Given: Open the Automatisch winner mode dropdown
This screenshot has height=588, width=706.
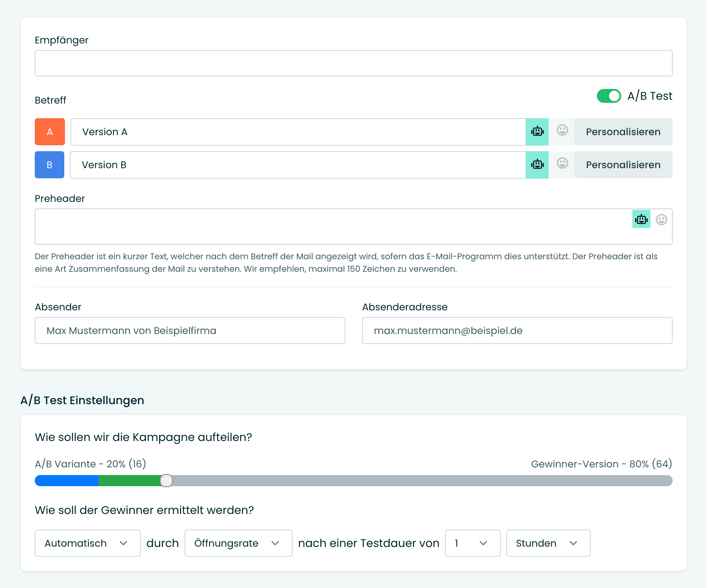Looking at the screenshot, I should tap(87, 543).
